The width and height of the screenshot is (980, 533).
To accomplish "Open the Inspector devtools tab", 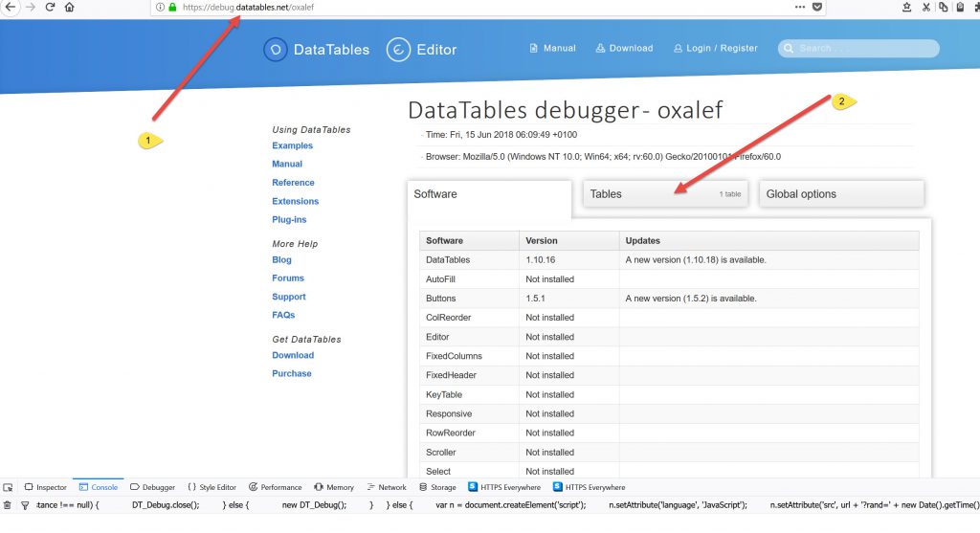I will [46, 487].
